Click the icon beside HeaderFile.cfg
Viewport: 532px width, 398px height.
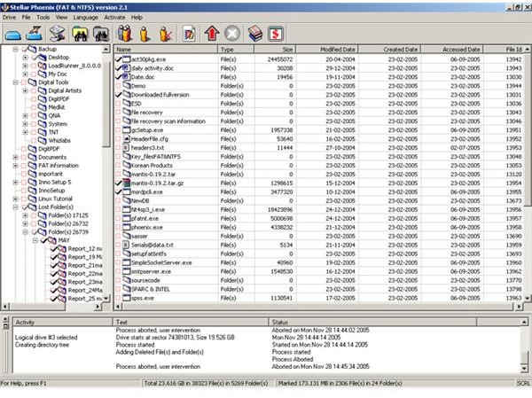(x=126, y=139)
